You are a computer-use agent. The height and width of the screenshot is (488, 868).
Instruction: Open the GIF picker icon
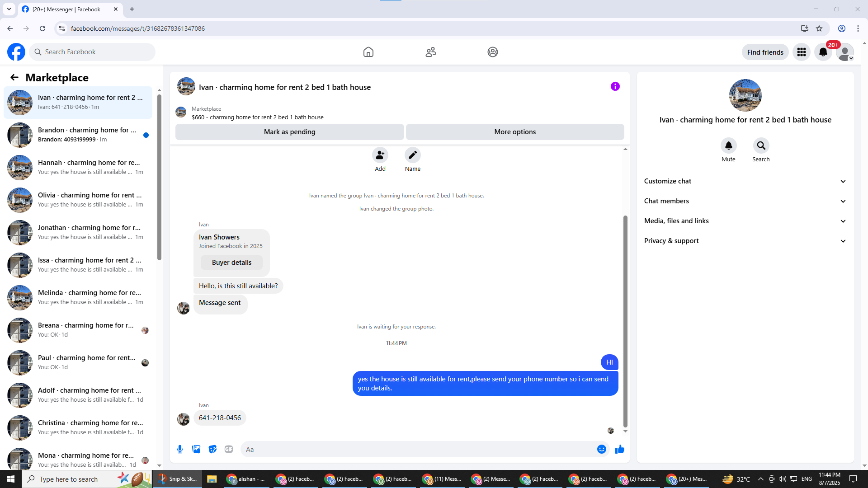pos(229,449)
